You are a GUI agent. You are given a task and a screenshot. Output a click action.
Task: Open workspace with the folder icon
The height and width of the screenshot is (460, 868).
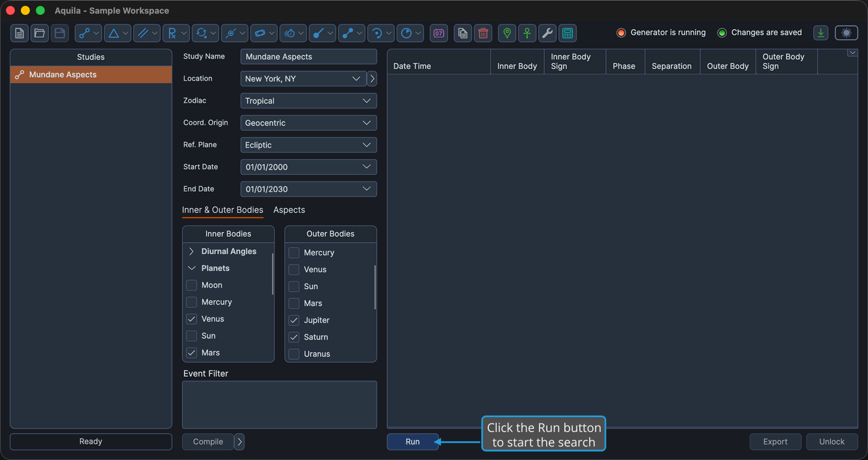pos(40,33)
